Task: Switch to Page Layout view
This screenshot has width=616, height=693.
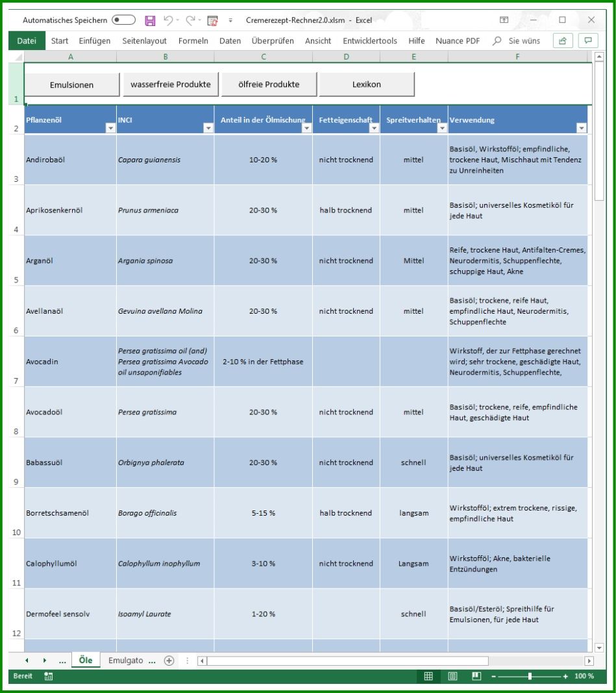Action: pyautogui.click(x=452, y=676)
